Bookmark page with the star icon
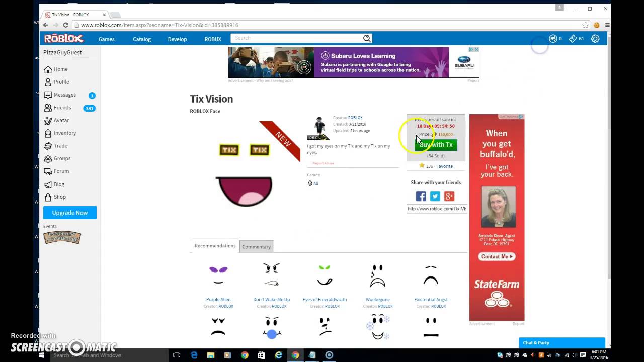Image resolution: width=644 pixels, height=362 pixels. click(x=585, y=25)
